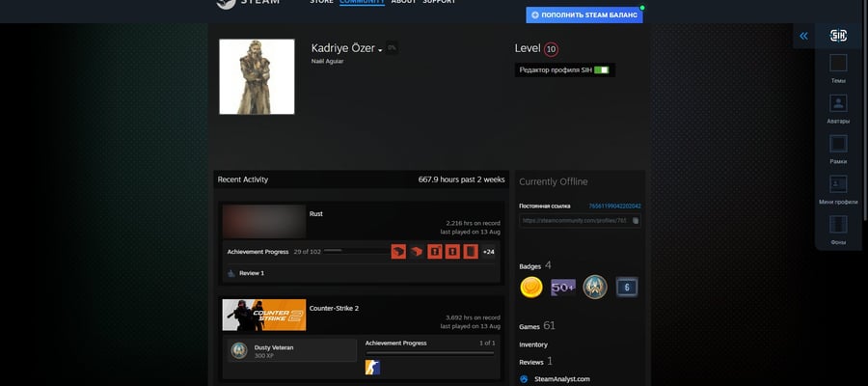
Task: Open the SteamAnalyst.com link
Action: tap(562, 379)
